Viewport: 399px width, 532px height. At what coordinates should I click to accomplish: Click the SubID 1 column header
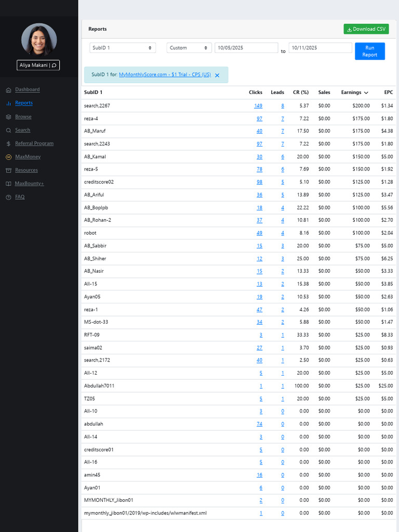click(94, 92)
